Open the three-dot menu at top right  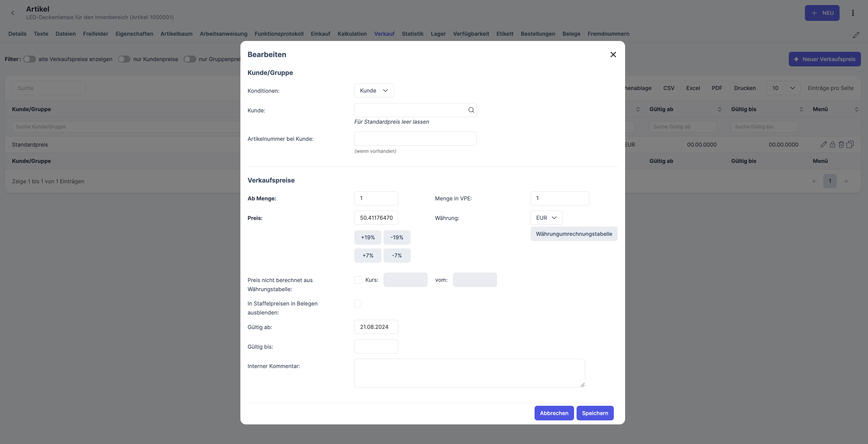[853, 13]
